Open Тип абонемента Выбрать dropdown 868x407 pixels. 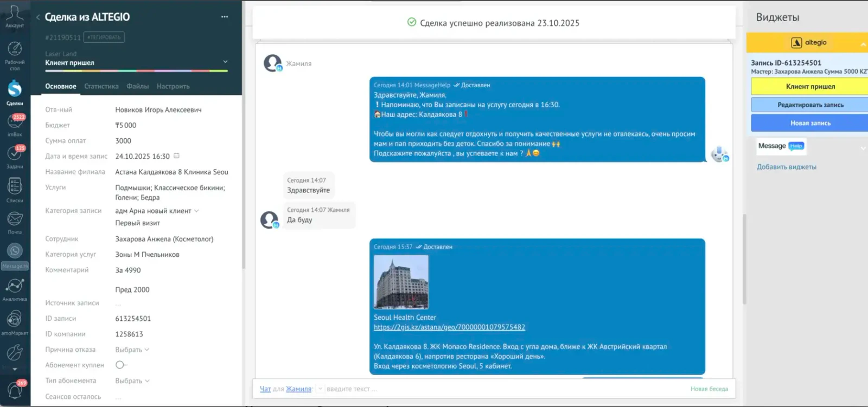132,381
